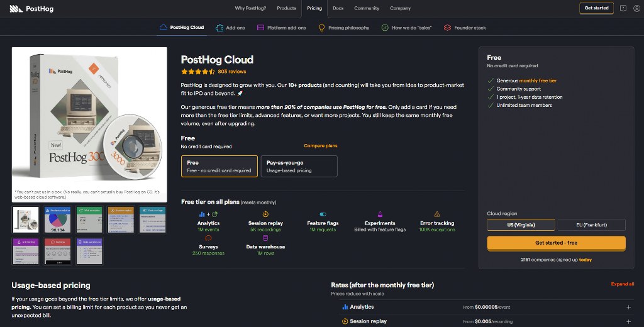Select Web analytics thumbnail
The width and height of the screenshot is (644, 327).
click(x=89, y=219)
